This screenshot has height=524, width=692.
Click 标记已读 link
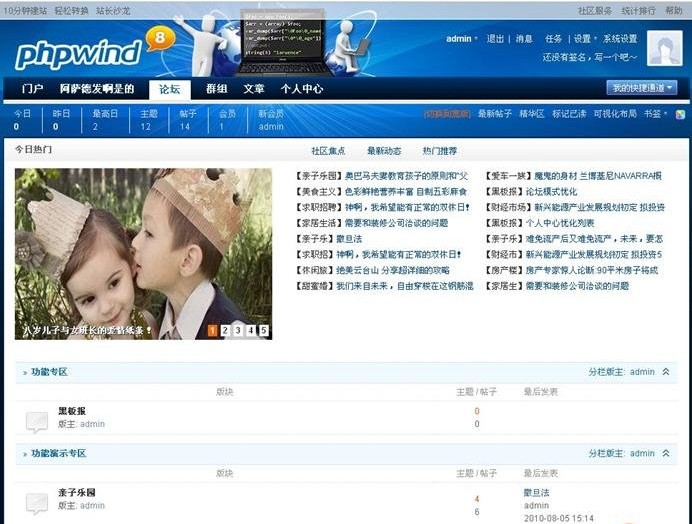[569, 114]
